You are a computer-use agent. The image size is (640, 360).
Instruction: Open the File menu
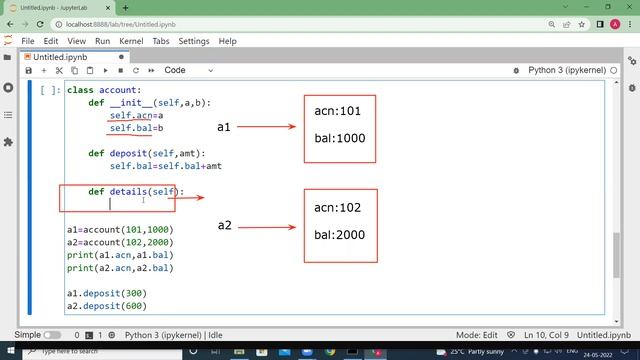tap(28, 41)
